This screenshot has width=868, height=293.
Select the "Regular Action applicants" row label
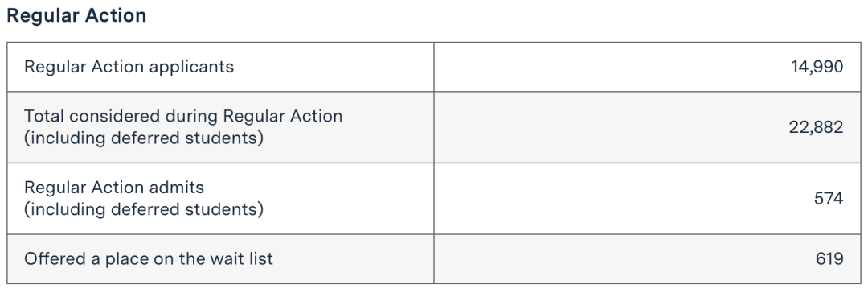pos(129,67)
